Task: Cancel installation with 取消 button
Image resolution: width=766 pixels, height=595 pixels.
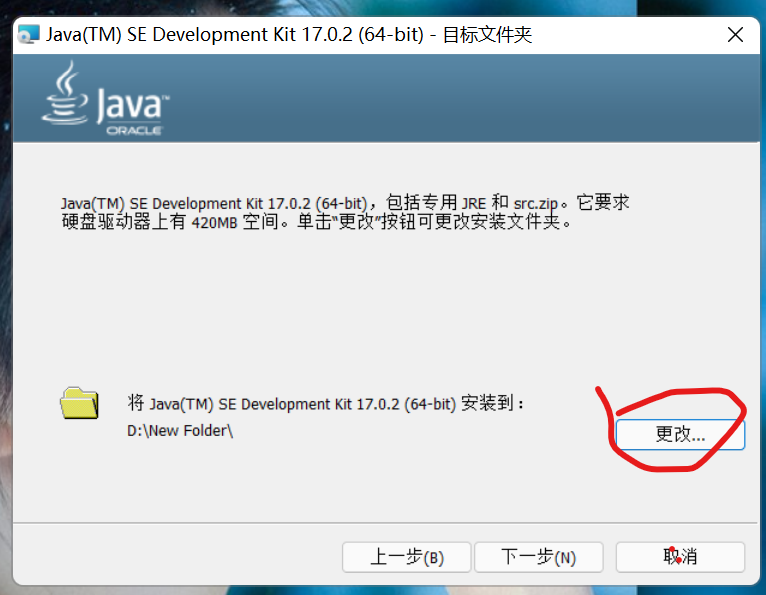Action: point(680,557)
